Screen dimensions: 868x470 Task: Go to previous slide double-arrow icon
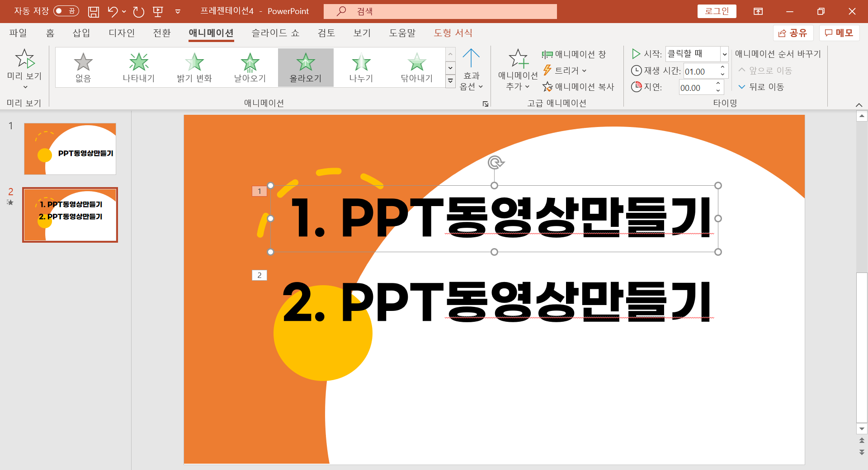[862, 440]
